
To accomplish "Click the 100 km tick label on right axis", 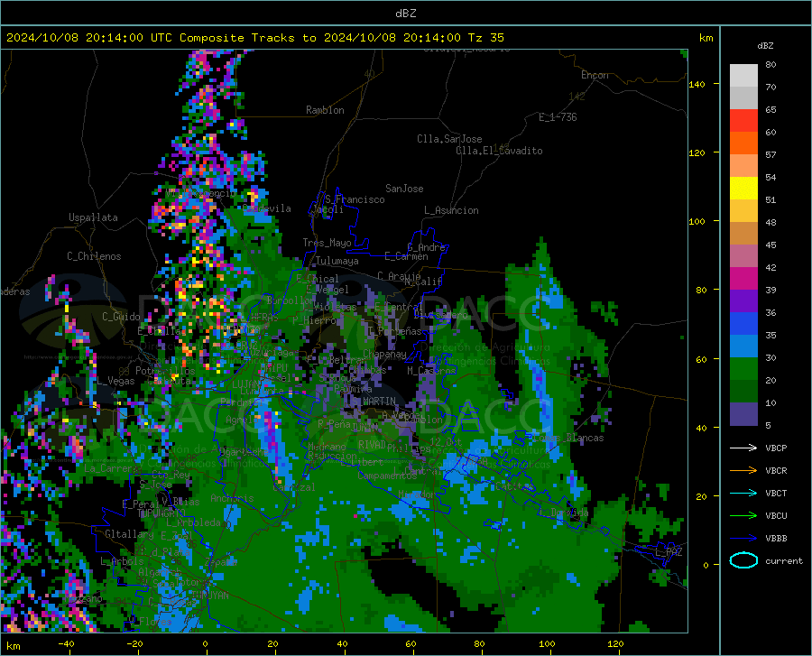I will coord(697,221).
